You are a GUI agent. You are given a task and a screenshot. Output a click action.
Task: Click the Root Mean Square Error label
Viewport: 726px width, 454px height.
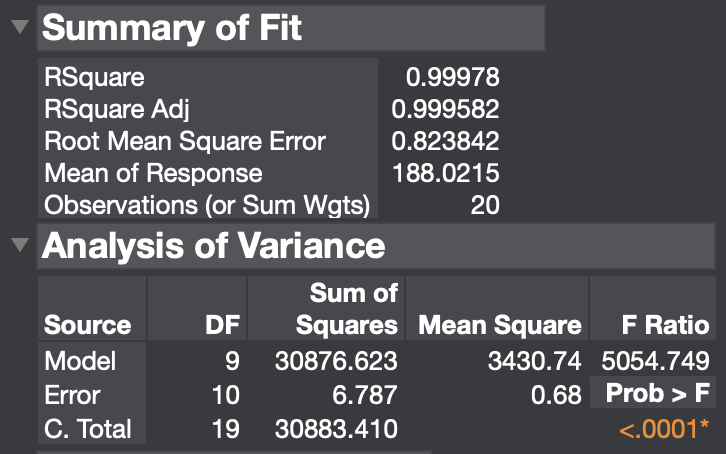[x=185, y=141]
